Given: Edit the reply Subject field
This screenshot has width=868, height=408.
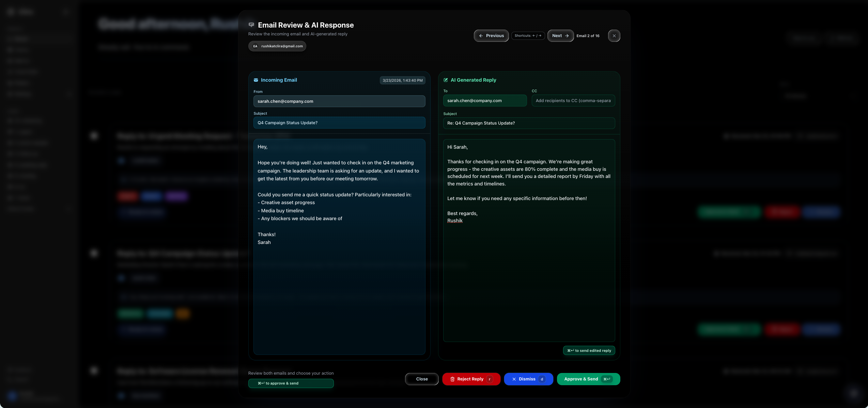Looking at the screenshot, I should tap(529, 123).
